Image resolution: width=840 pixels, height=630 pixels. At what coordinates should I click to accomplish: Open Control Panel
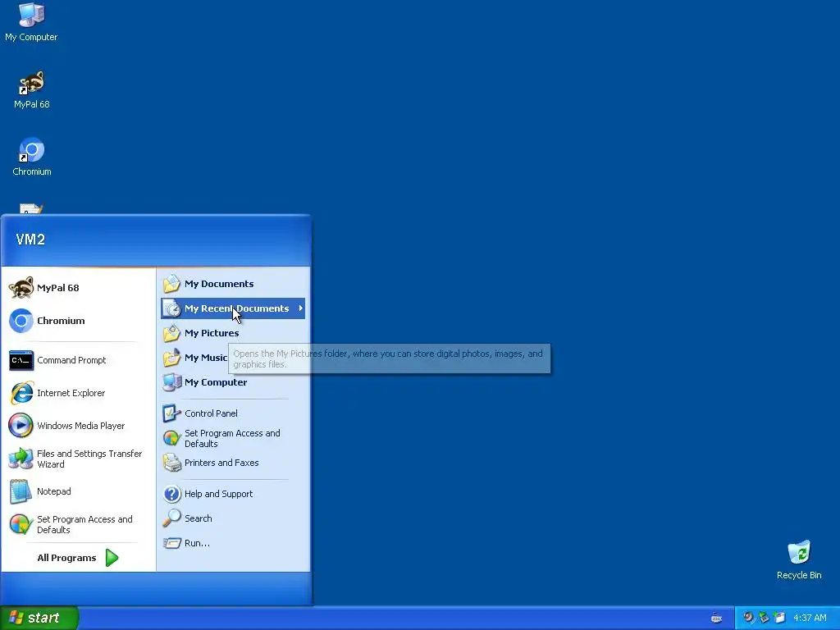pos(232,413)
